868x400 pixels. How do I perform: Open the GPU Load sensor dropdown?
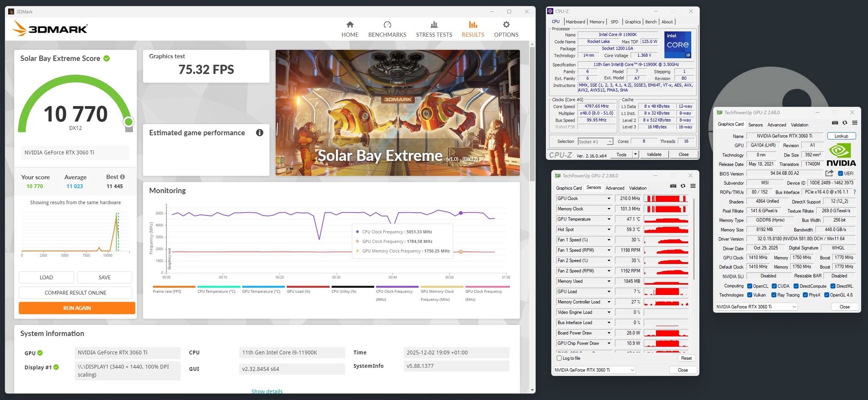coord(609,292)
